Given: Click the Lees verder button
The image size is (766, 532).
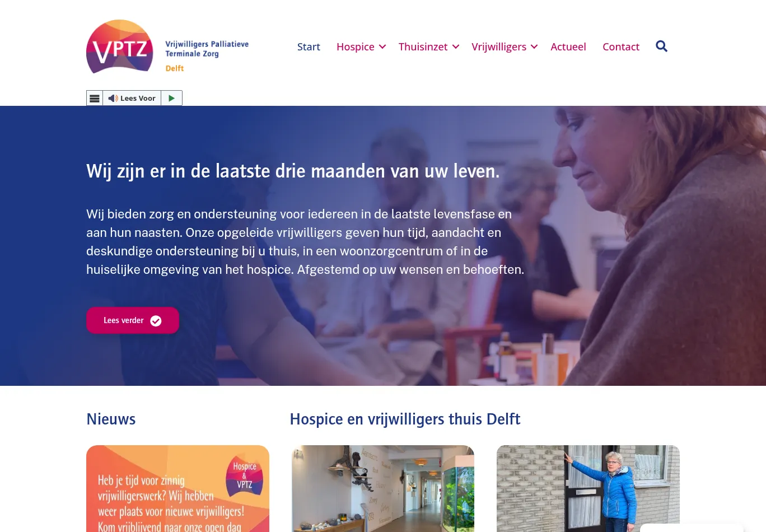Looking at the screenshot, I should pyautogui.click(x=133, y=320).
